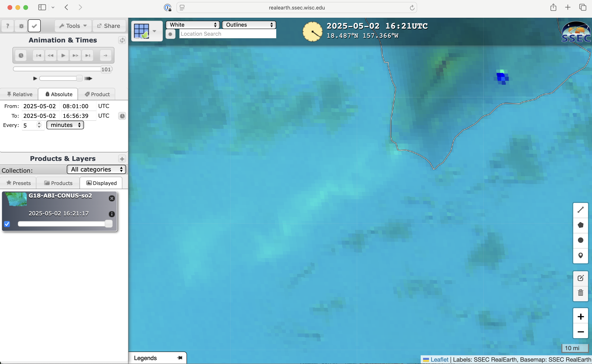Viewport: 592px width, 364px height.
Task: Switch to the Presets tab
Action: pyautogui.click(x=18, y=183)
